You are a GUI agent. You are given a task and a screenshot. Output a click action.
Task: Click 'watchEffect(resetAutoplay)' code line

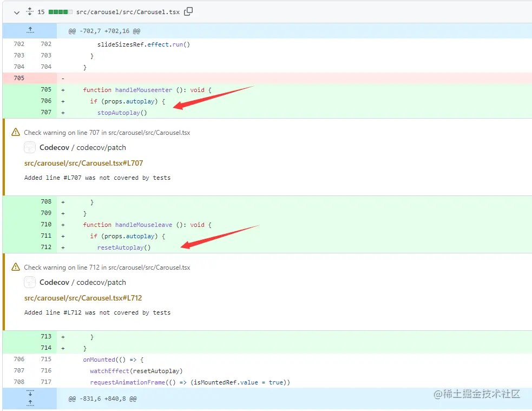click(x=136, y=371)
